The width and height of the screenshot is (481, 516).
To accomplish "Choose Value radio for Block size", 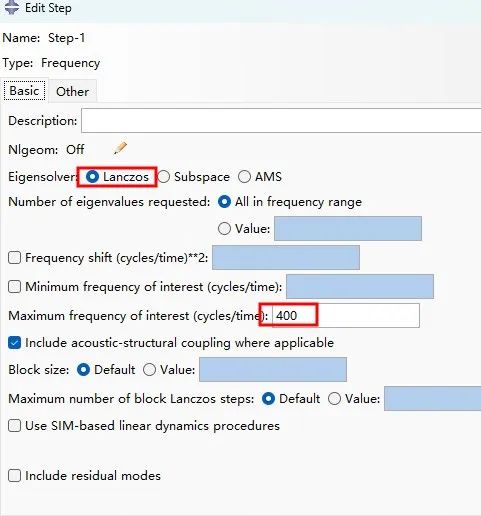I will click(149, 370).
